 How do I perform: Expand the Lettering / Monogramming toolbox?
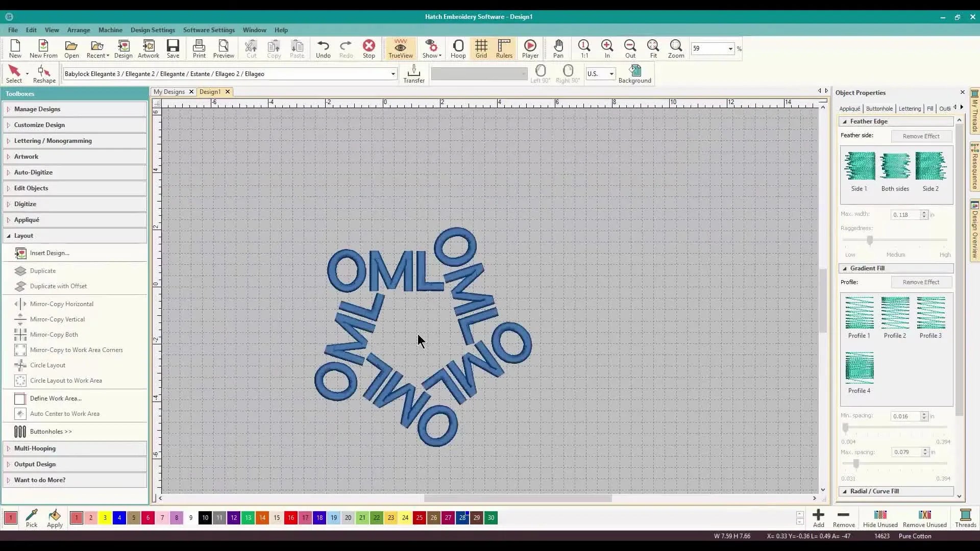click(75, 141)
